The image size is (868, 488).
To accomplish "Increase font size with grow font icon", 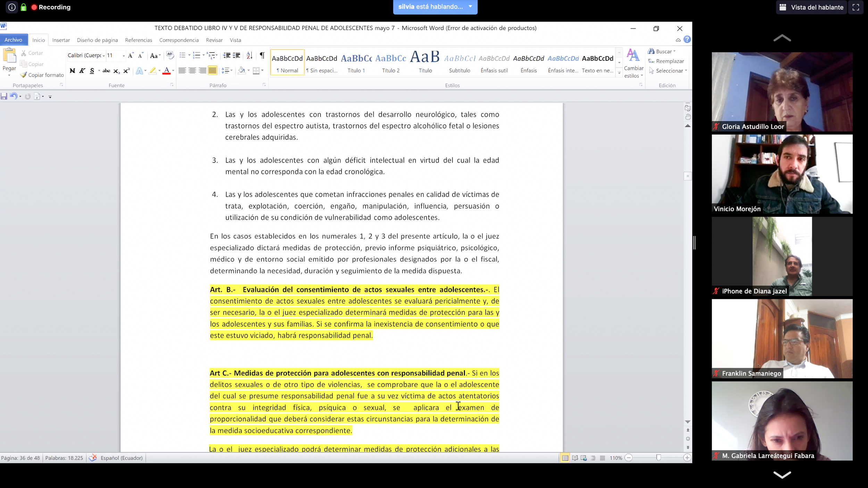I will click(131, 55).
